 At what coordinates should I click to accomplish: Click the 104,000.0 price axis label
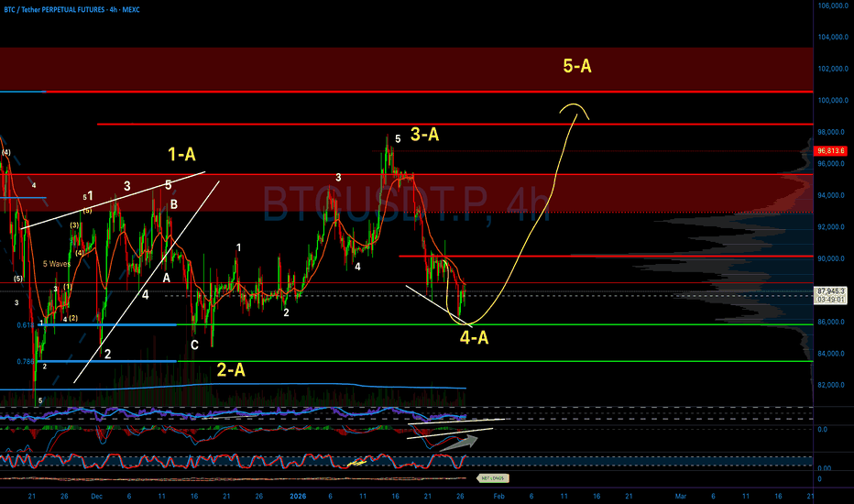833,37
